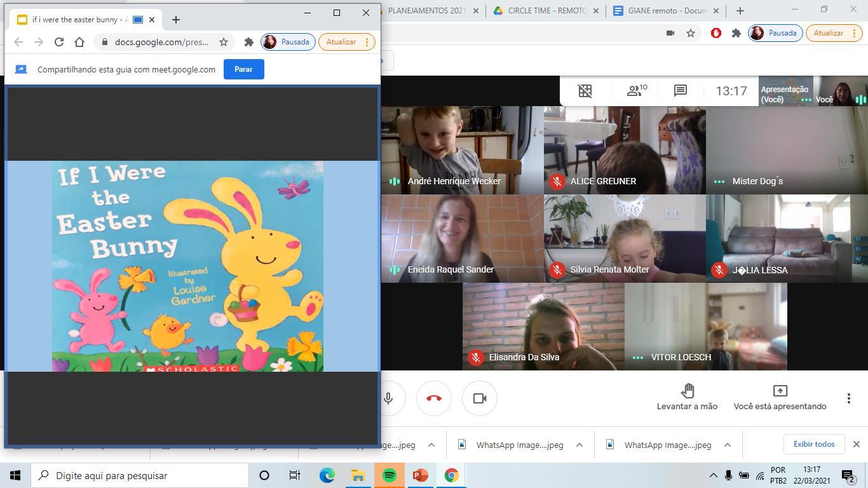This screenshot has height=488, width=868.
Task: Bookmark the presentation with the star icon
Action: tap(224, 42)
